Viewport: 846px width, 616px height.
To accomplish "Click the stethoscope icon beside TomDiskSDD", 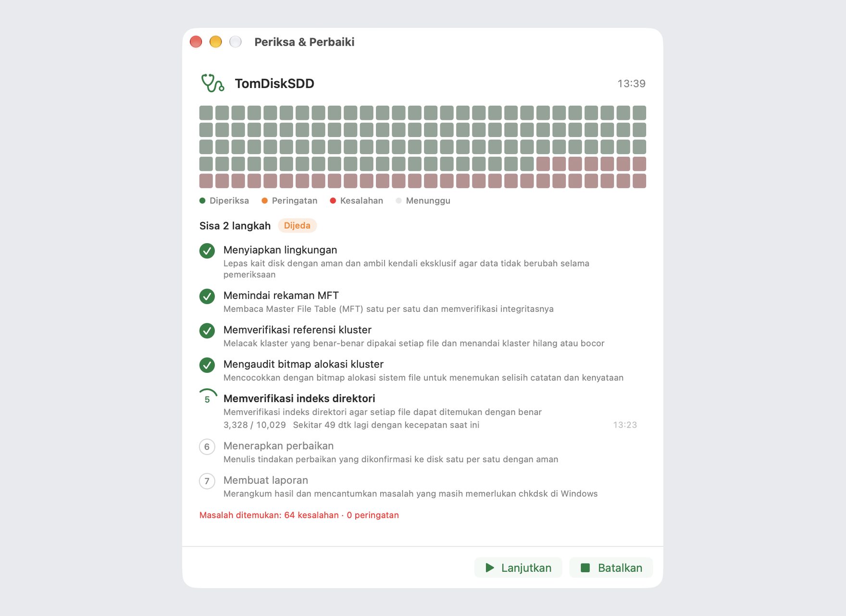I will pyautogui.click(x=212, y=83).
